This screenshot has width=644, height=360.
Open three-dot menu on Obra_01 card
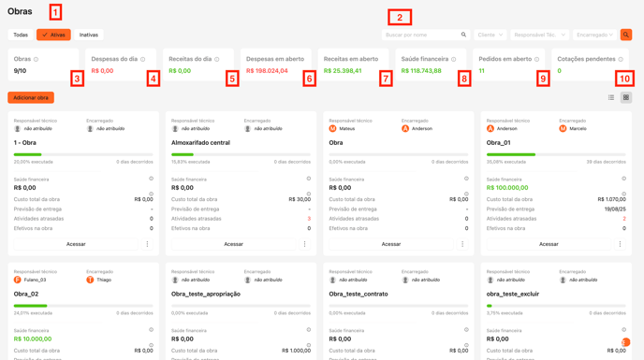coord(621,244)
